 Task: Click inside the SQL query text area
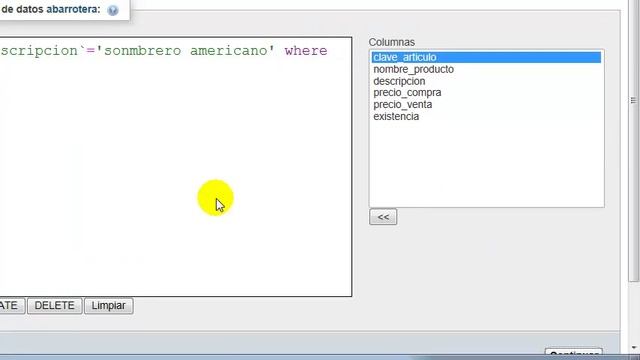(x=176, y=167)
